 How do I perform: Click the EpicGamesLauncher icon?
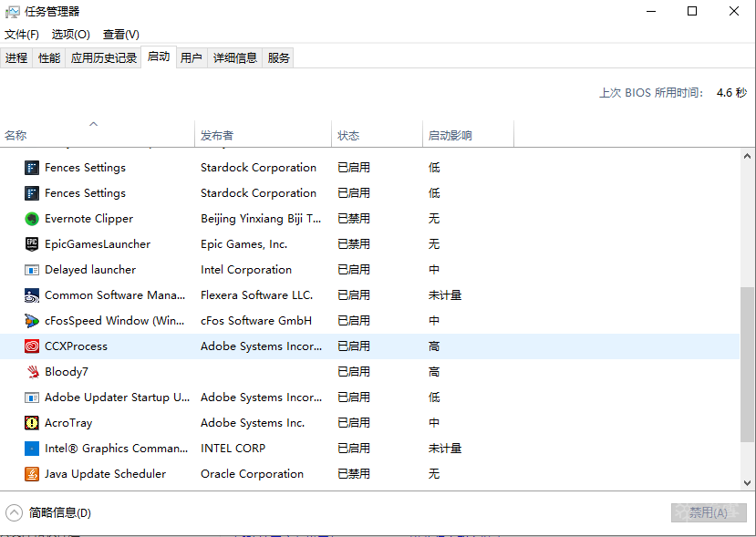click(x=31, y=244)
